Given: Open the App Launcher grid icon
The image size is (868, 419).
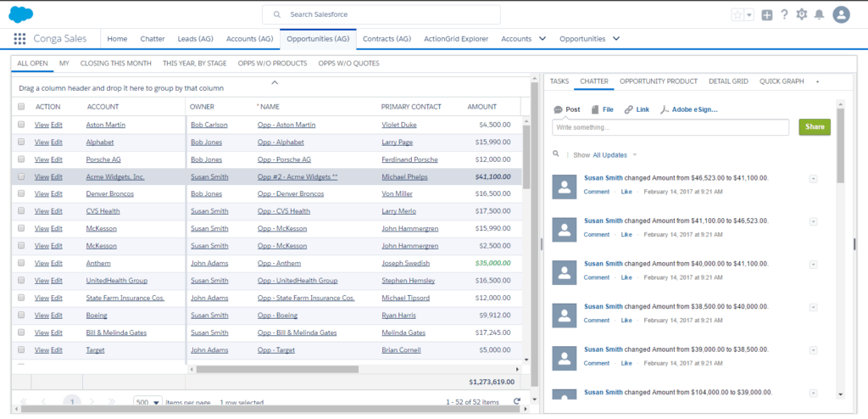Looking at the screenshot, I should [20, 39].
